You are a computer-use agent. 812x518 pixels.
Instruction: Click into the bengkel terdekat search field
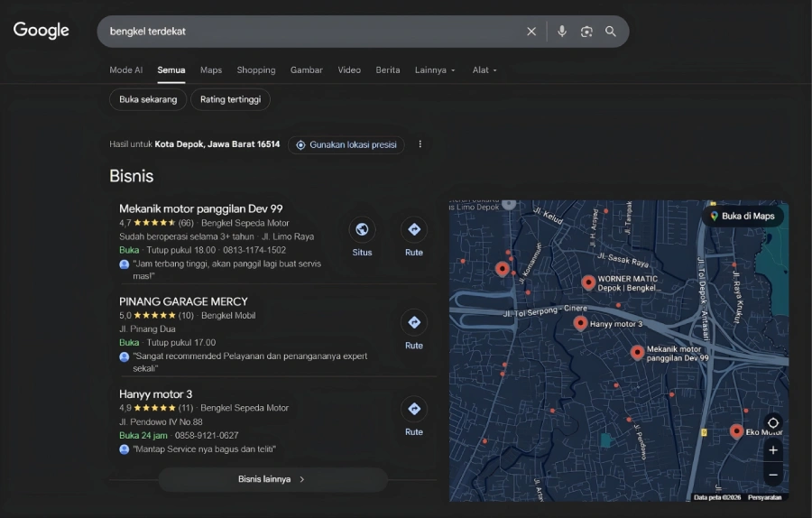[x=310, y=32]
